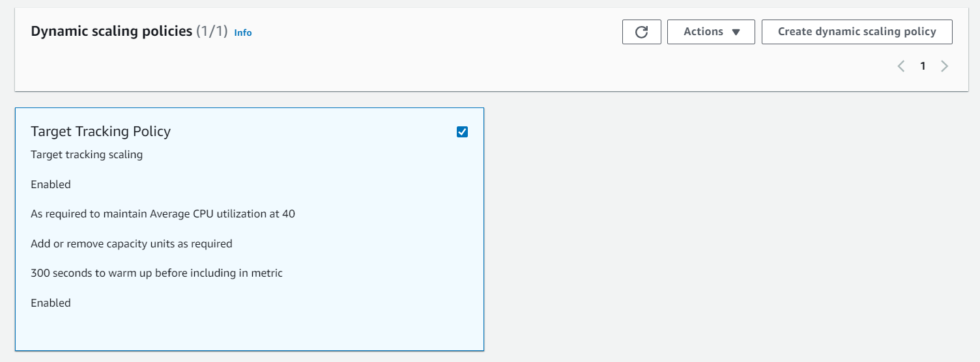Click the Dynamic scaling policies heading
The height and width of the screenshot is (362, 980).
(x=111, y=31)
